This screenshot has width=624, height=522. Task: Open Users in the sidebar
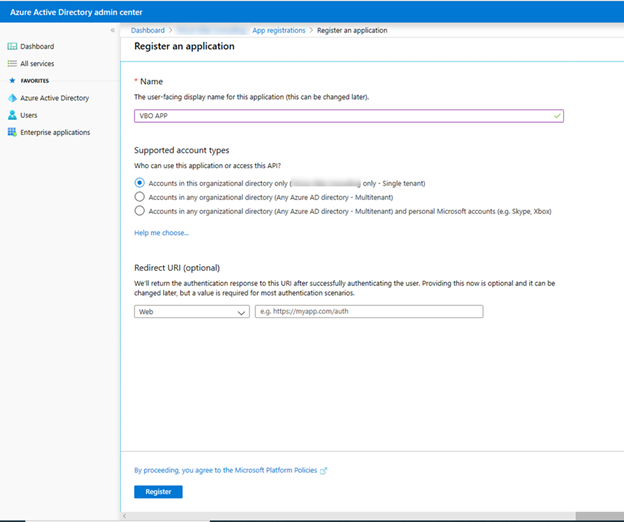click(x=29, y=115)
